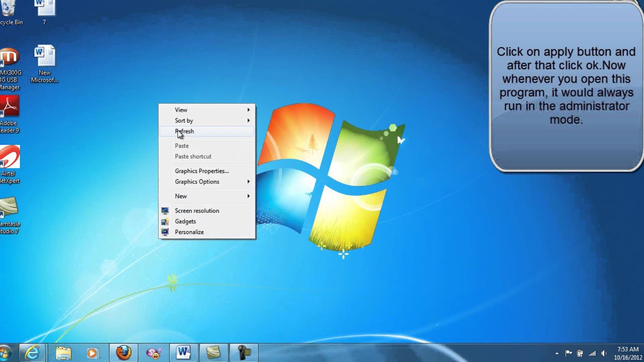Show hidden system tray icons
This screenshot has height=362, width=644.
pos(556,353)
